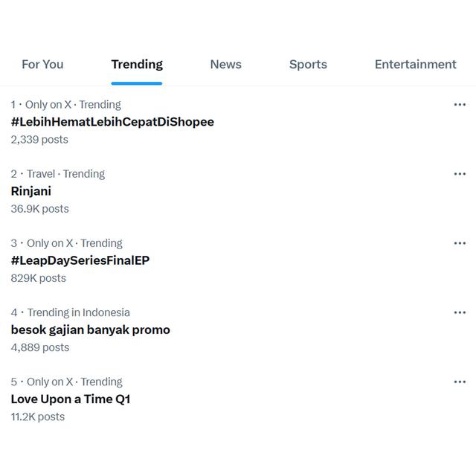Open more options for Rinjani trend

click(x=460, y=174)
